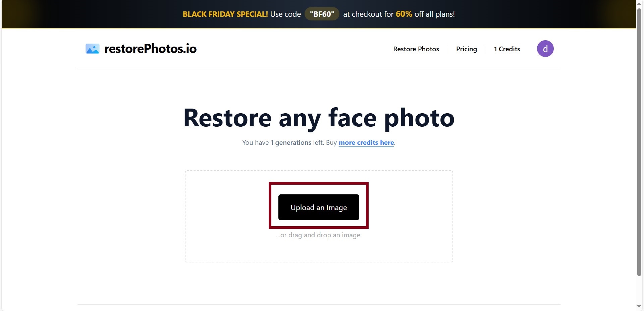
Task: Open the Restore Photos nav item
Action: [416, 49]
